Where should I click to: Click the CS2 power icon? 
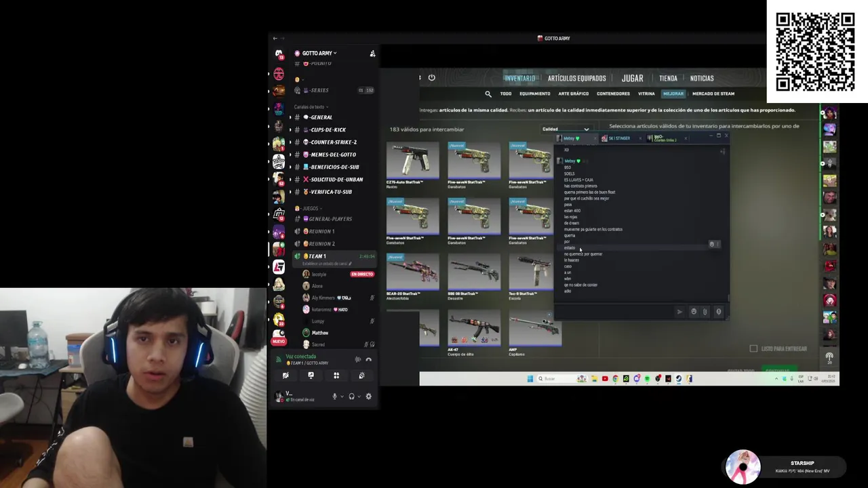tap(431, 78)
